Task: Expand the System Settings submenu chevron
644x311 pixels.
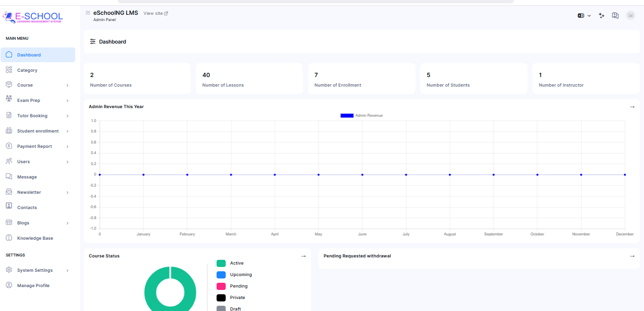Action: 67,270
